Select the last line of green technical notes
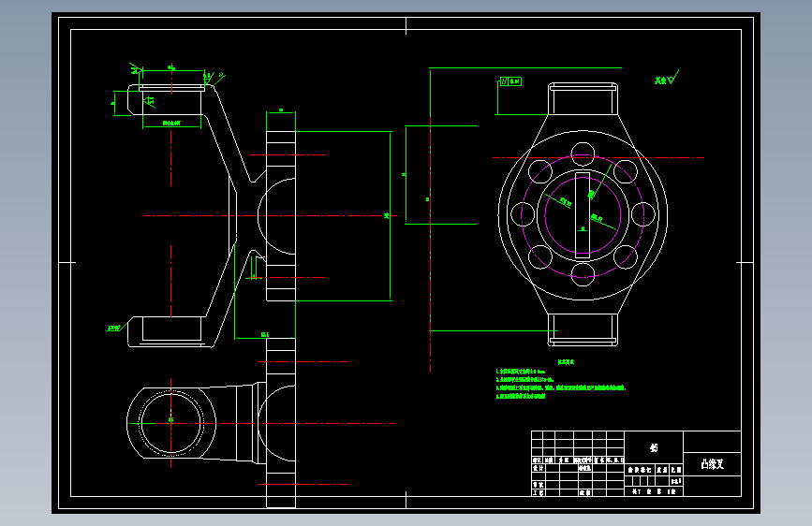The height and width of the screenshot is (526, 812). pyautogui.click(x=521, y=396)
